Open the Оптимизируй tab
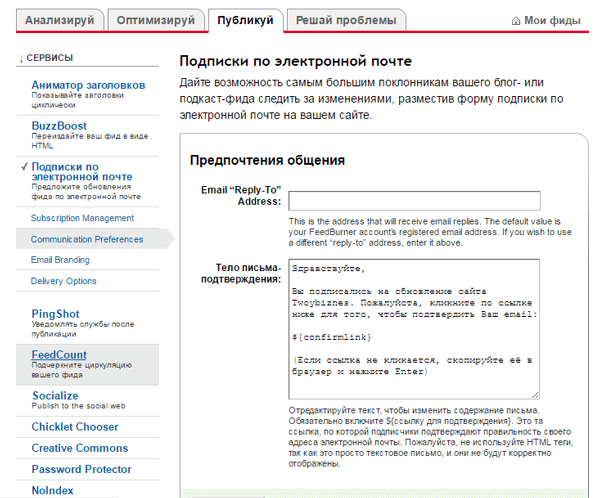Screen dimensions: 600x498 [x=155, y=20]
